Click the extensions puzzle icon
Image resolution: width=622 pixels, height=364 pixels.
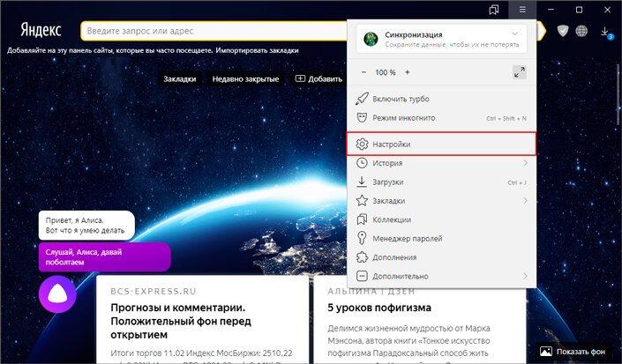(362, 257)
